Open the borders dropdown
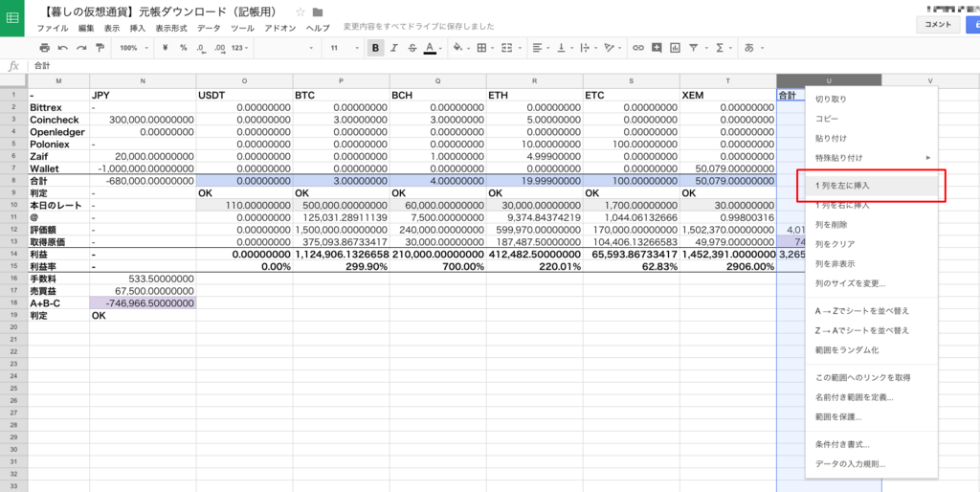This screenshot has width=980, height=492. tap(484, 48)
